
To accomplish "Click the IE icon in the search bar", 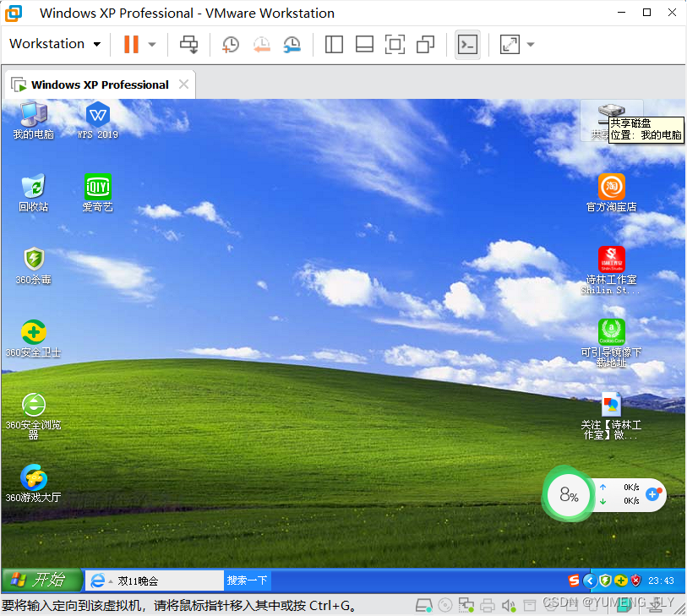I will click(97, 581).
